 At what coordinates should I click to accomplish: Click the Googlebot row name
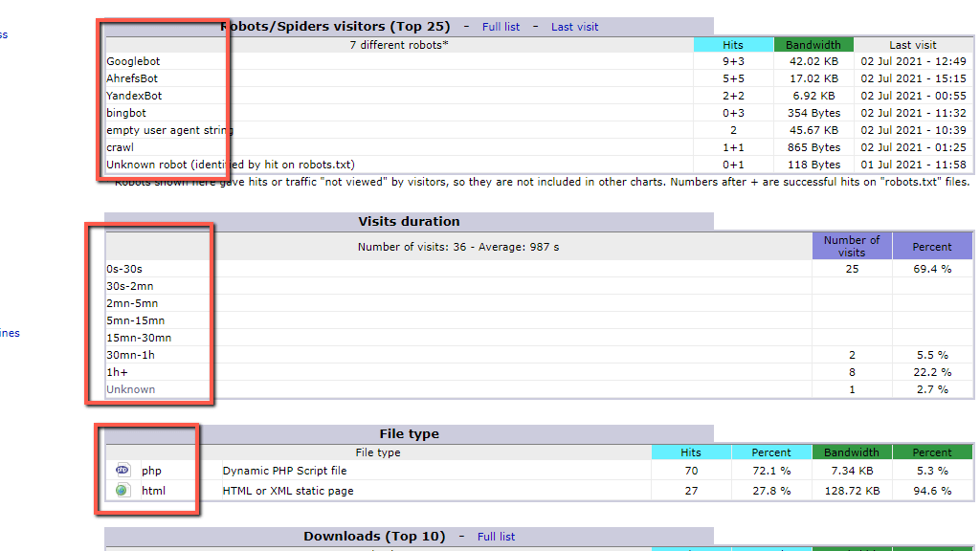pyautogui.click(x=133, y=62)
